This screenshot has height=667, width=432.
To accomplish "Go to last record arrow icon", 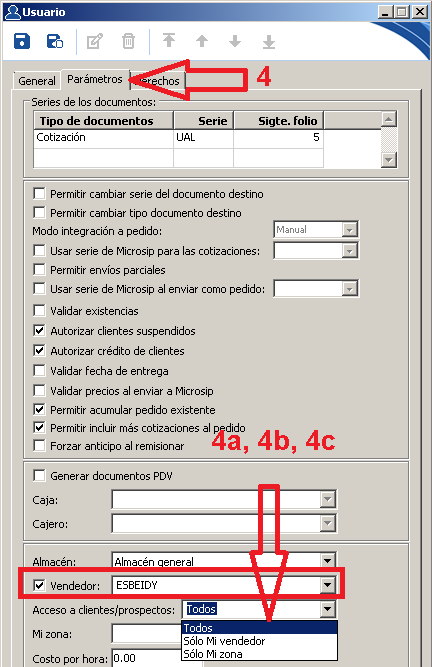I will pos(269,42).
